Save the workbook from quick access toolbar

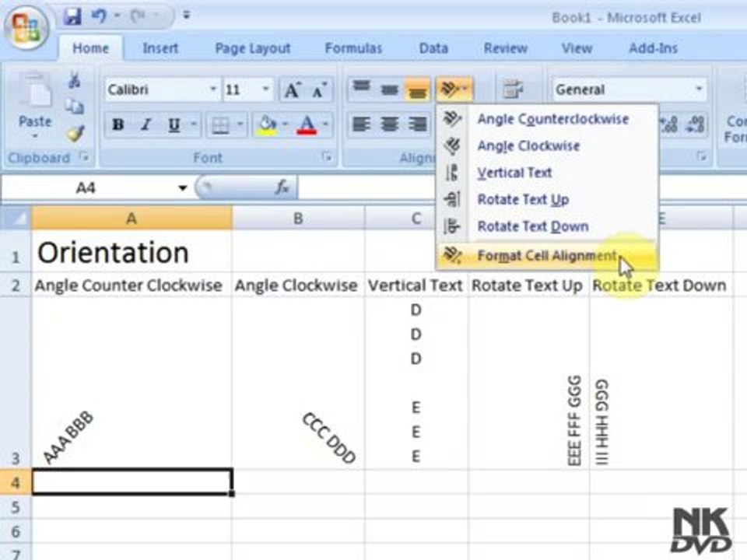click(72, 16)
